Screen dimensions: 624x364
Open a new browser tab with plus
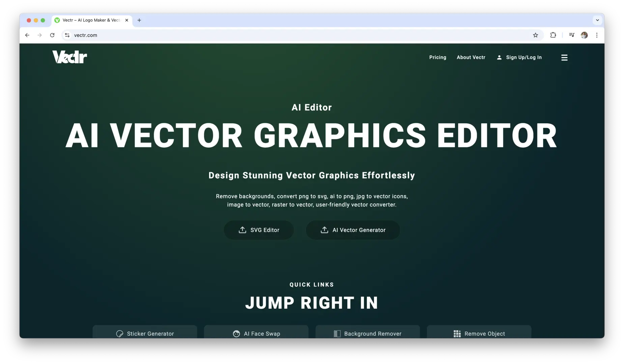(x=139, y=20)
